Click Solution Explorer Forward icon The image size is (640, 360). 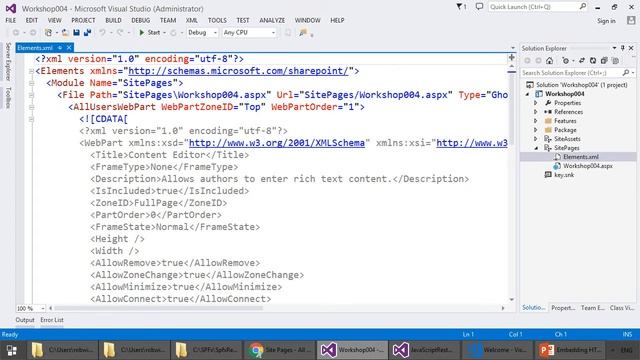pos(538,60)
